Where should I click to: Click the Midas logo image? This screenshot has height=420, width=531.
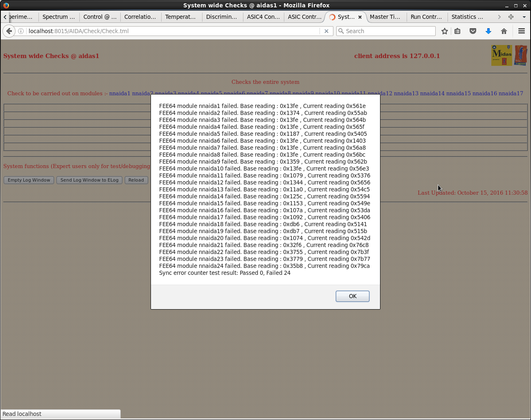(x=502, y=55)
